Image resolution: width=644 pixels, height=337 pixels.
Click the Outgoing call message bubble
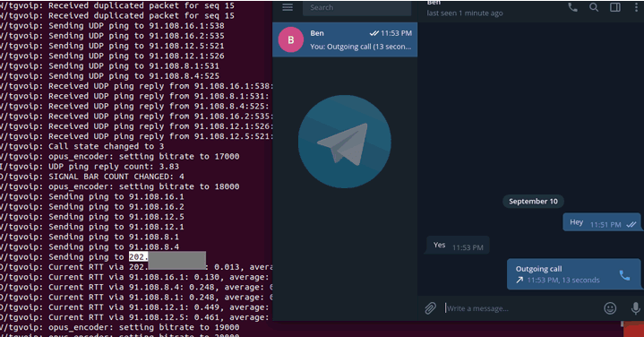[573, 274]
